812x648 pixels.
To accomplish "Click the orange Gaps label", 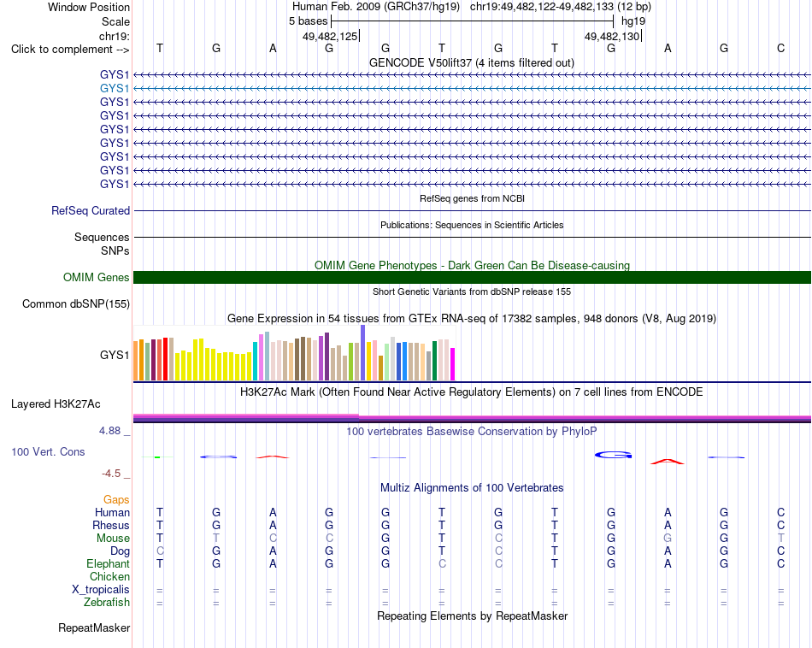I will pyautogui.click(x=116, y=500).
